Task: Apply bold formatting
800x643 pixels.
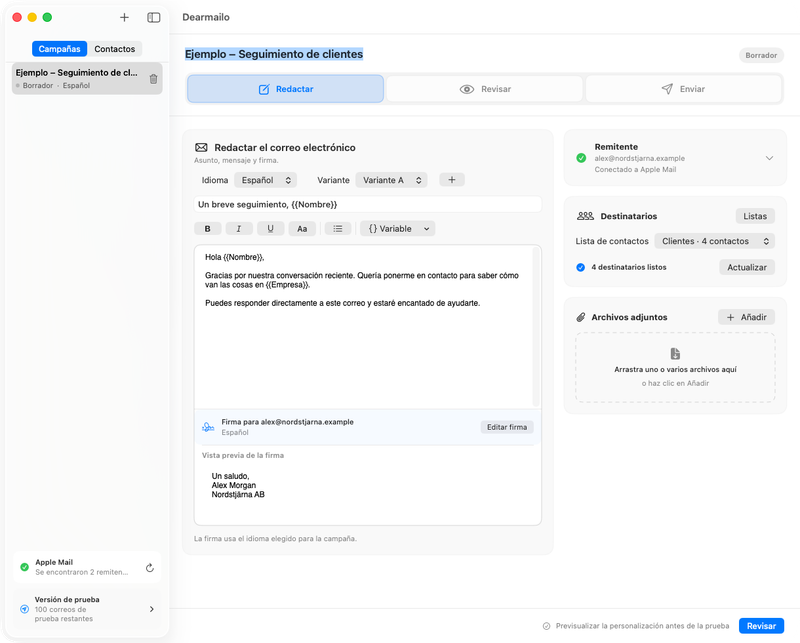Action: (x=208, y=229)
